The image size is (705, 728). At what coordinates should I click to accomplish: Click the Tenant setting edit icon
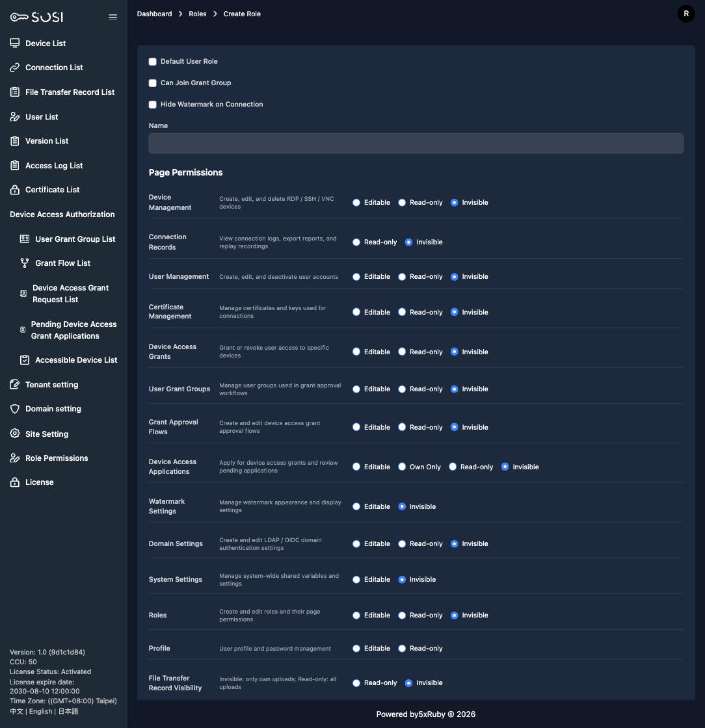[x=15, y=384]
